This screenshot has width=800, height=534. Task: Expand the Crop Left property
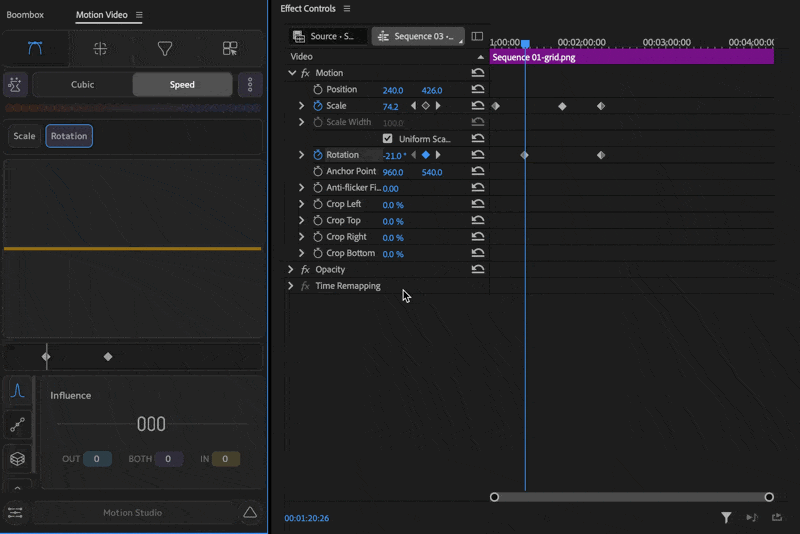pyautogui.click(x=302, y=204)
